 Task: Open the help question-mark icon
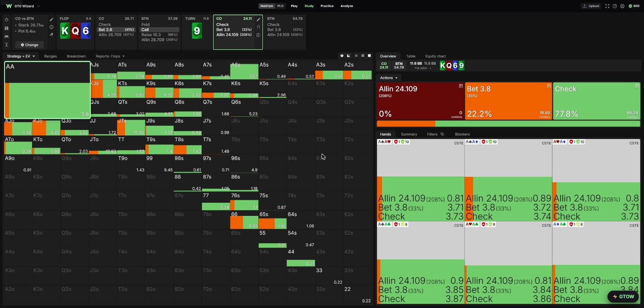[x=615, y=6]
